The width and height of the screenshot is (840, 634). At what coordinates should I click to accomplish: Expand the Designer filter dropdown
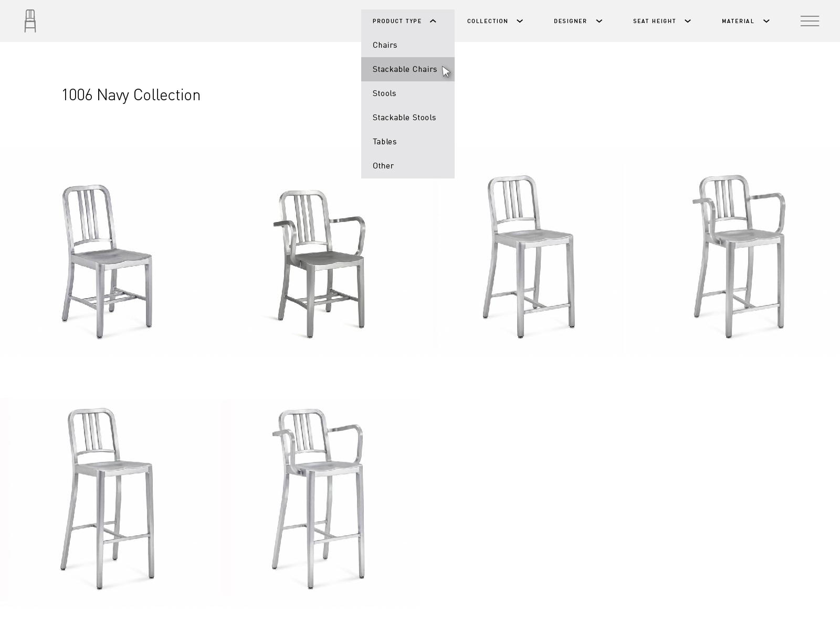pyautogui.click(x=578, y=21)
